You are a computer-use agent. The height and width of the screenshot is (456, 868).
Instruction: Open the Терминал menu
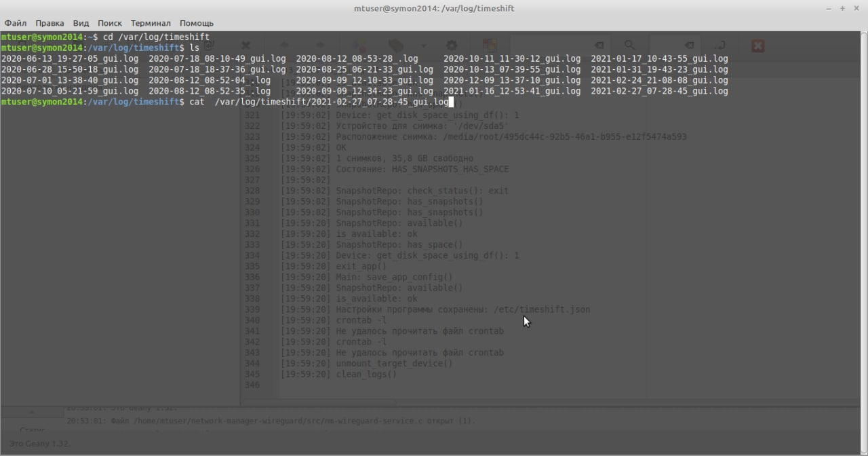click(151, 23)
